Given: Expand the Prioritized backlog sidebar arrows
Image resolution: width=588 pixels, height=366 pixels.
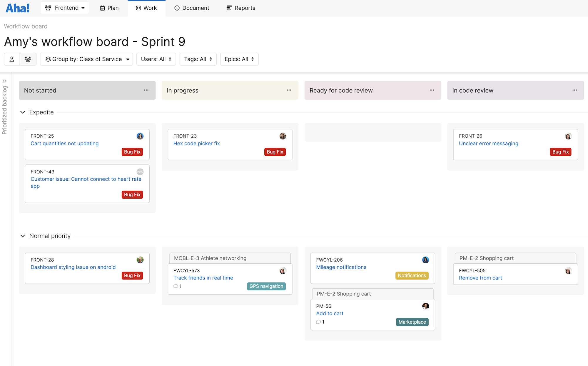Looking at the screenshot, I should click(4, 81).
